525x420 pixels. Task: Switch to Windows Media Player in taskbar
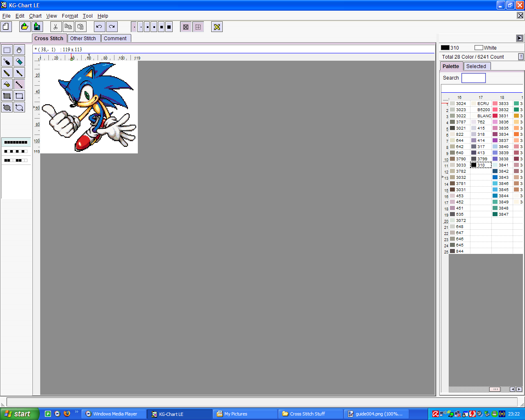tap(114, 414)
